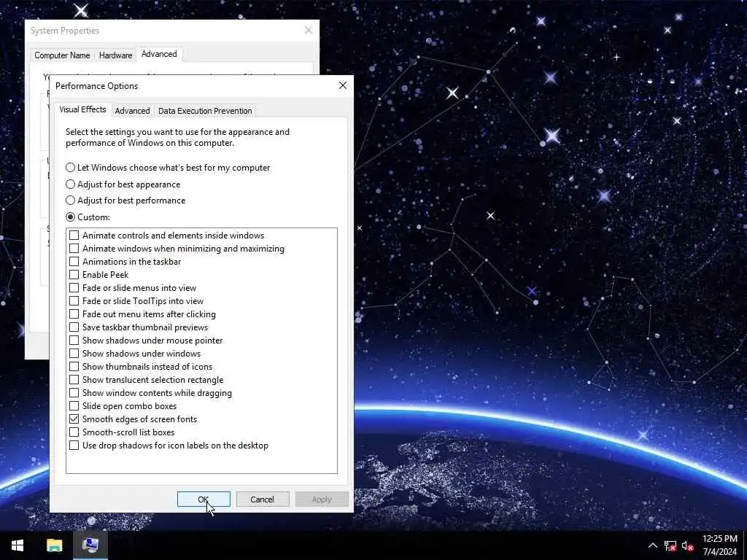Enable Show window contents while dragging
This screenshot has width=747, height=560.
[x=74, y=393]
